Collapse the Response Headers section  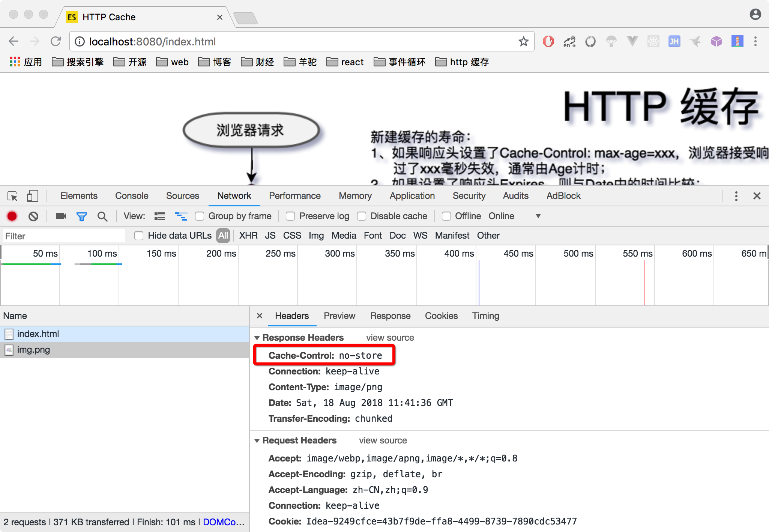(x=257, y=338)
